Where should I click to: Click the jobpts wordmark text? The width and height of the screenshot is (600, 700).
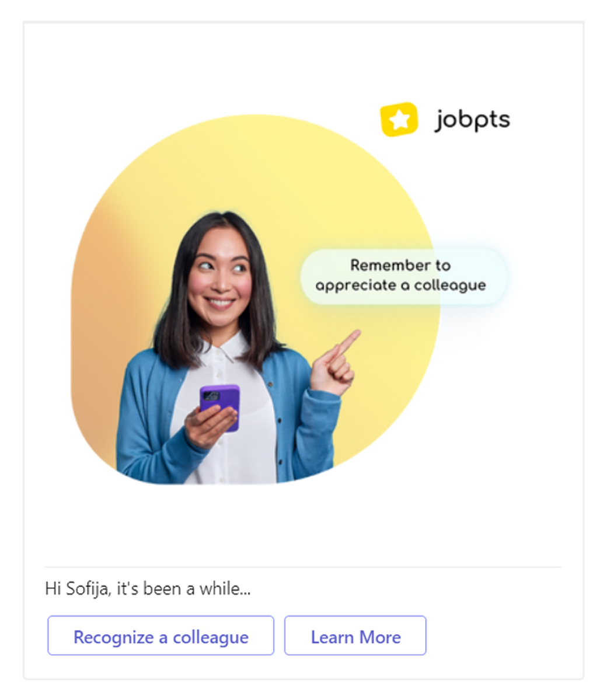coord(472,120)
